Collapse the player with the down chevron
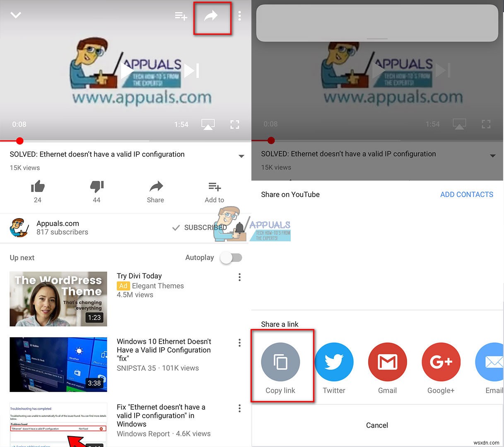 coord(16,15)
